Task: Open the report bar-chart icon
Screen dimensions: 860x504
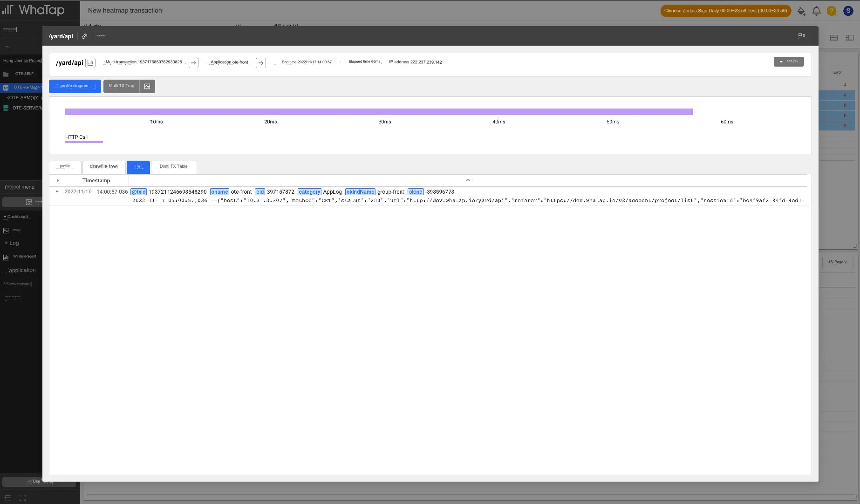Action: tap(6, 257)
